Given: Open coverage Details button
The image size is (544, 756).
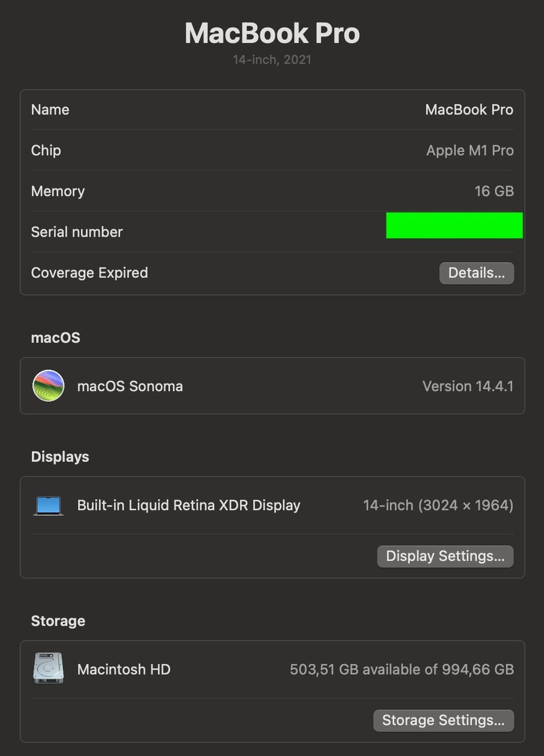Looking at the screenshot, I should pyautogui.click(x=476, y=273).
